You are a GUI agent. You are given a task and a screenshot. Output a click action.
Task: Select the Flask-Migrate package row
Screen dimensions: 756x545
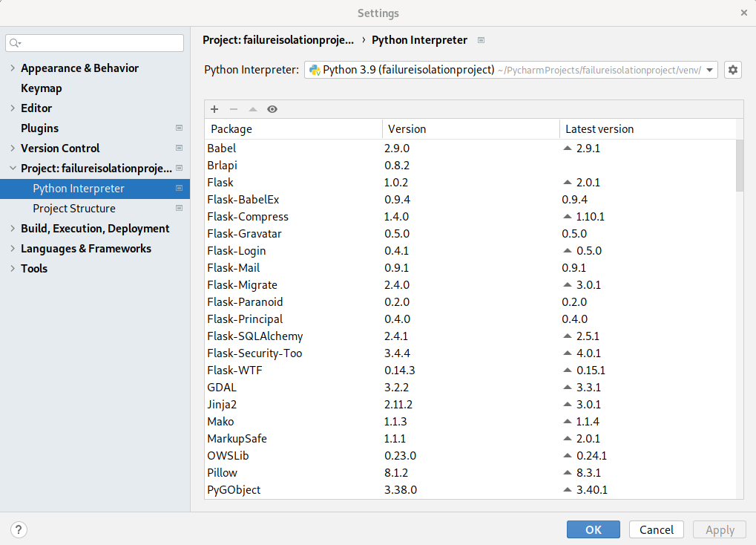(470, 285)
